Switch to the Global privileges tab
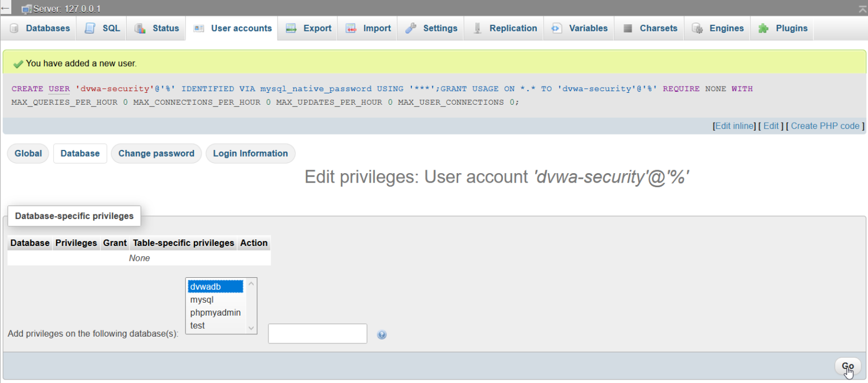Image resolution: width=868 pixels, height=383 pixels. (28, 153)
